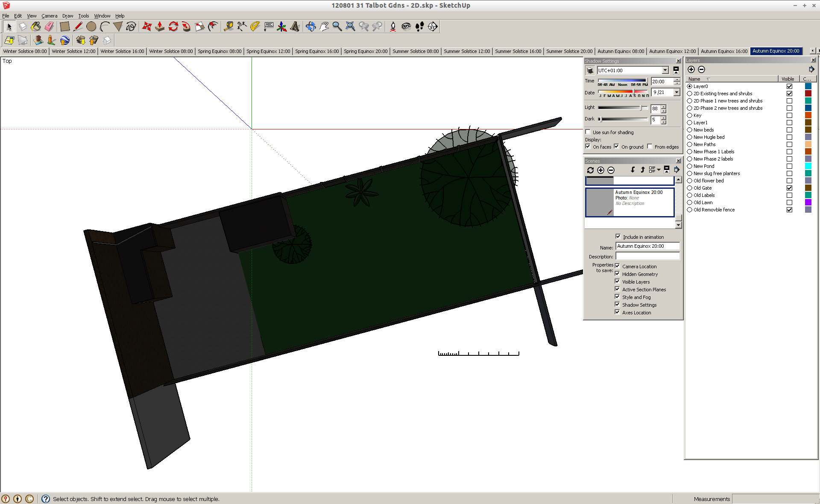Uncheck Shadow Settings property to save

[617, 305]
